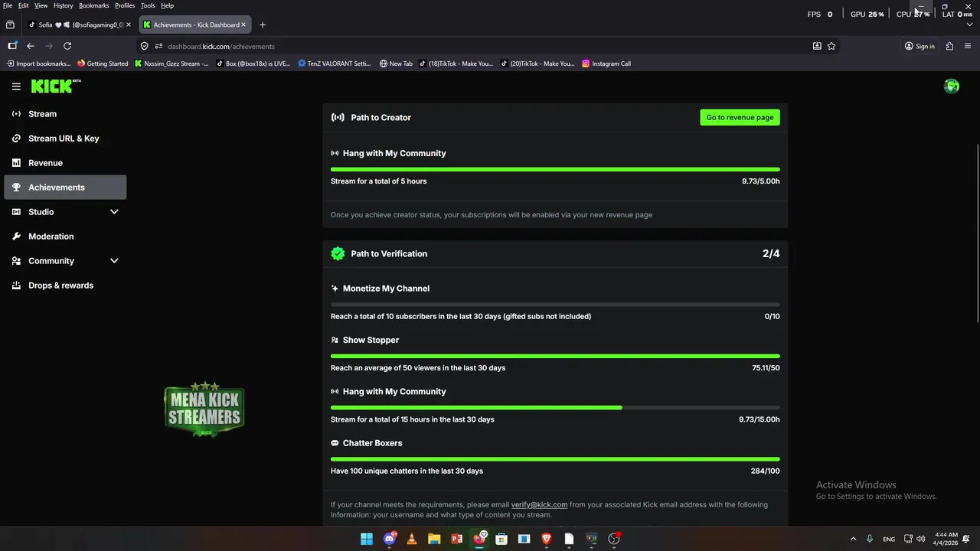Open the Firefox View icon

pyautogui.click(x=10, y=24)
